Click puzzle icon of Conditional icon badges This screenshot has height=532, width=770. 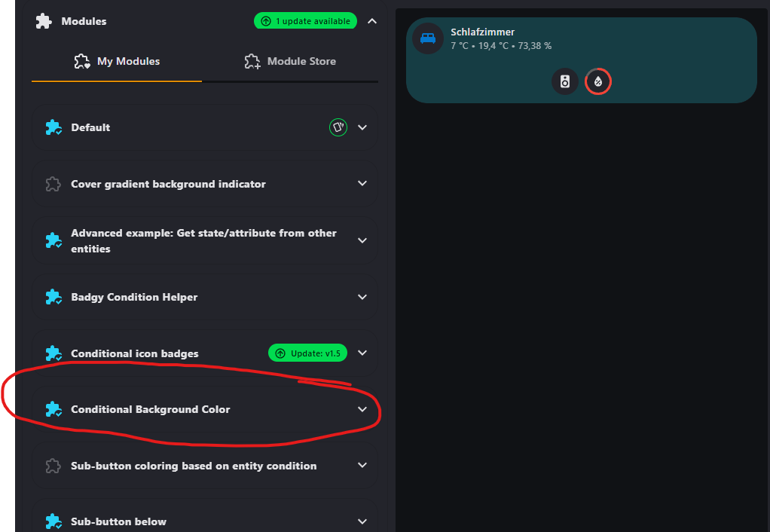click(53, 353)
